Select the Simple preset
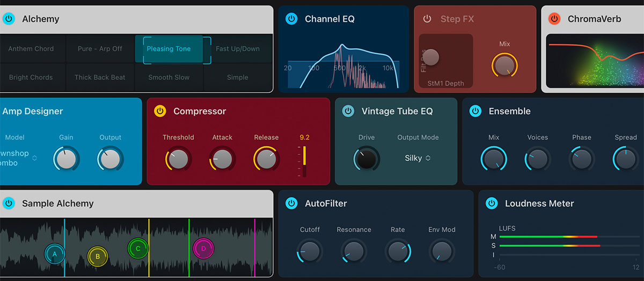This screenshot has height=281, width=644. pos(238,77)
